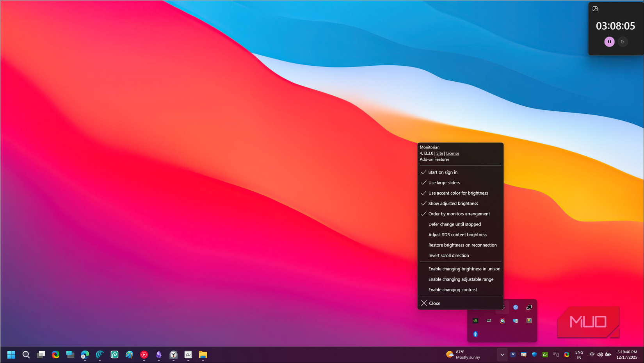Screen dimensions: 644x363
Task: Reset the timer with the restart button
Action: [x=623, y=42]
